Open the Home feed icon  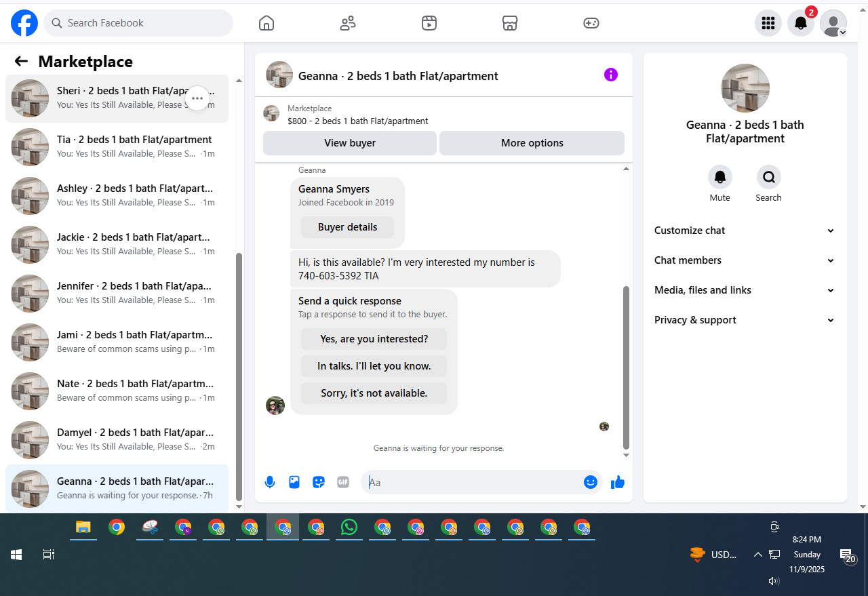(x=267, y=23)
